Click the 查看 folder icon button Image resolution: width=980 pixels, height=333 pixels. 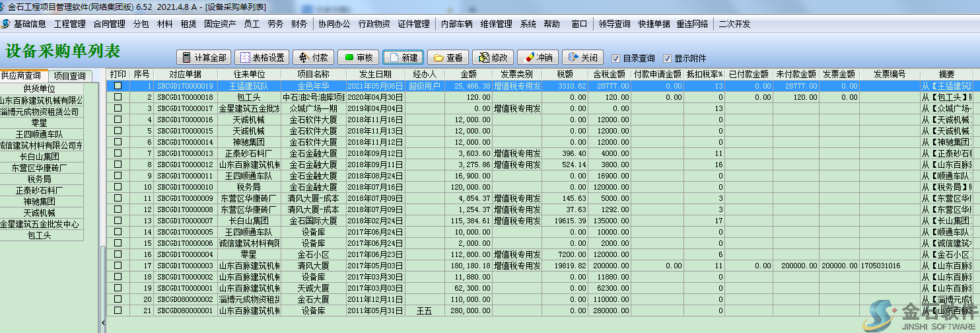pos(448,57)
